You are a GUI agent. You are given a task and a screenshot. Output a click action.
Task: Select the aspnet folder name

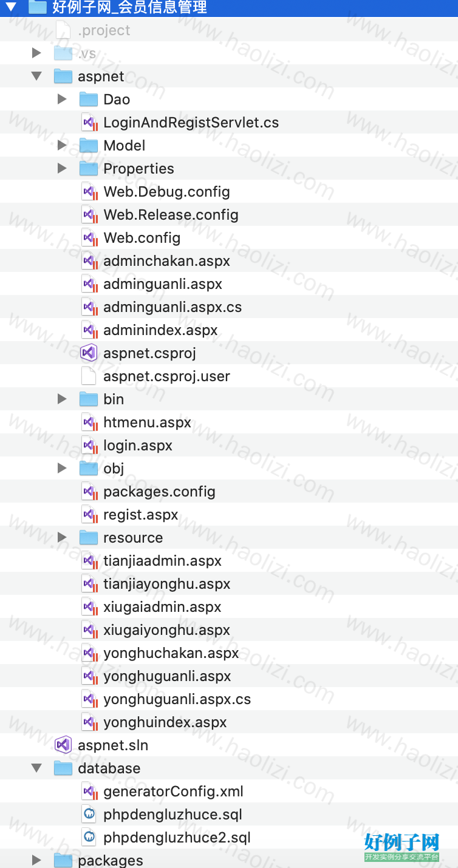pyautogui.click(x=101, y=76)
